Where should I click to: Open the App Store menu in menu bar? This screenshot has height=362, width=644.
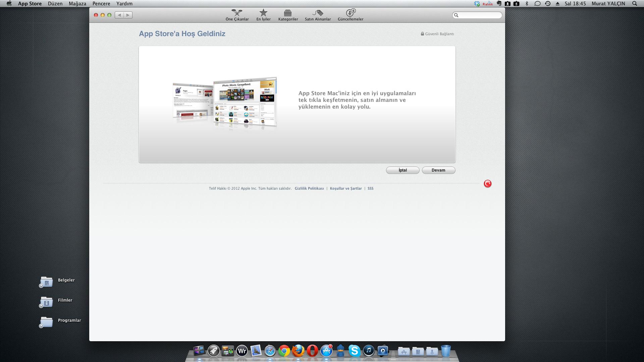point(30,4)
